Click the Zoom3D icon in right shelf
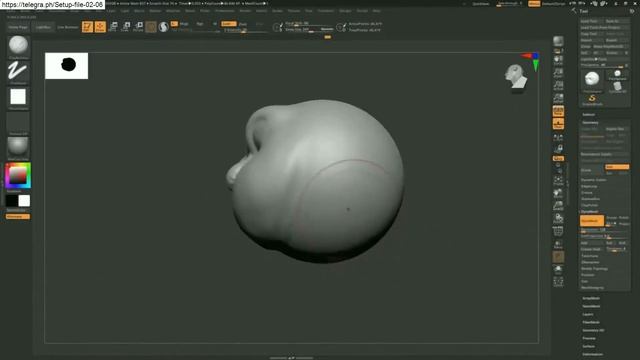This screenshot has height=360, width=640. coord(558,205)
